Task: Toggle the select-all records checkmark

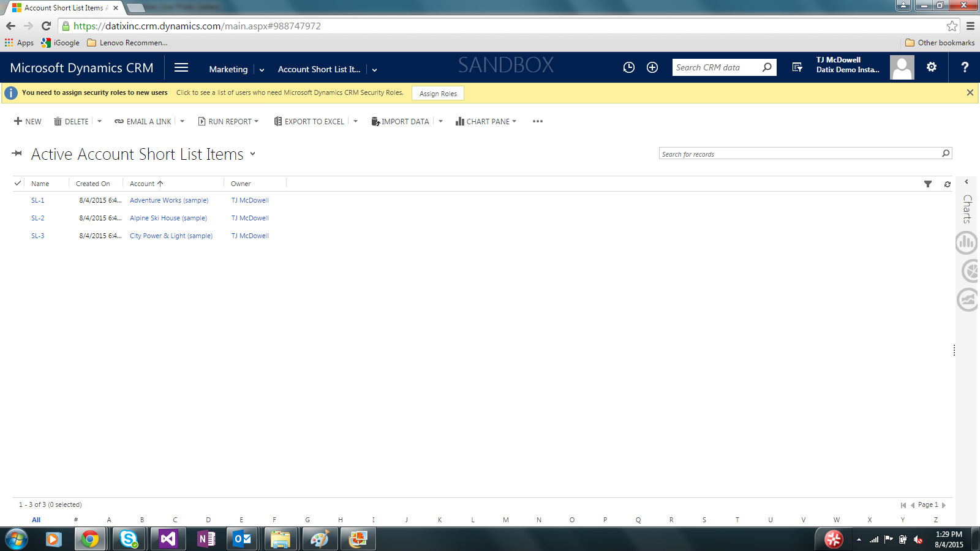Action: coord(18,183)
